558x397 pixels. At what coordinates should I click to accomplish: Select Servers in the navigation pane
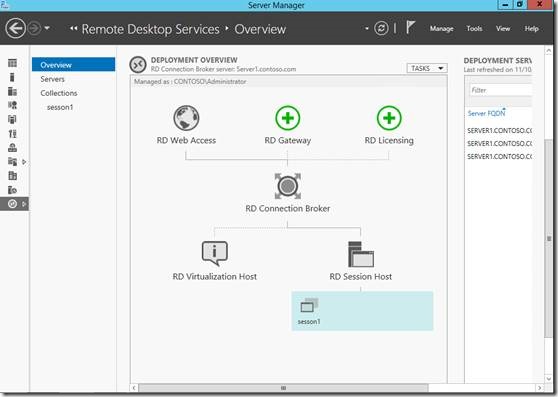[52, 79]
